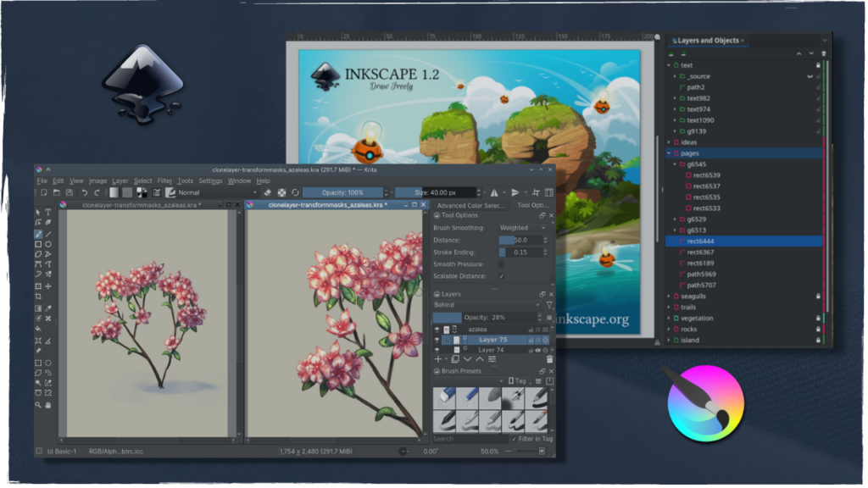Select rect6444 in Inkscape Layers and Objects
Screen dimensions: 868x488
[744, 241]
